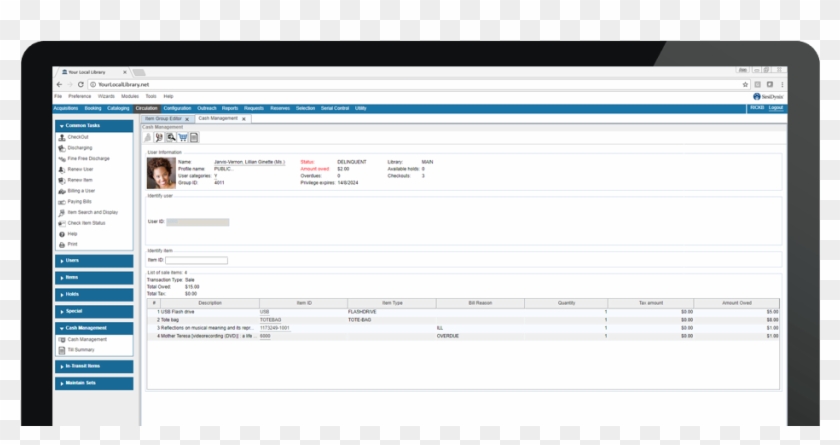Click the user search toolbar icon
The width and height of the screenshot is (840, 445).
coord(159,137)
